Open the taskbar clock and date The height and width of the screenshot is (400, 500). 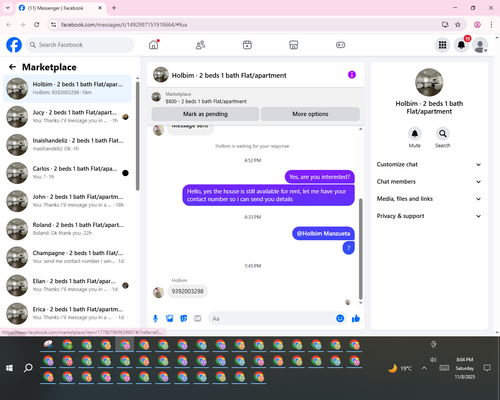(x=465, y=368)
